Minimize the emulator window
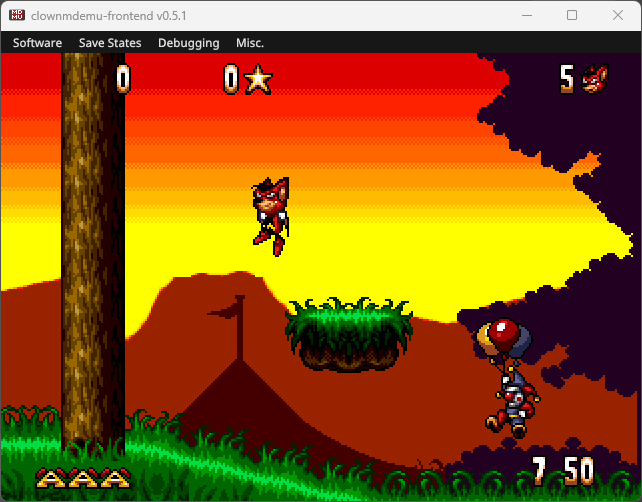Viewport: 642px width, 502px height. click(x=527, y=15)
